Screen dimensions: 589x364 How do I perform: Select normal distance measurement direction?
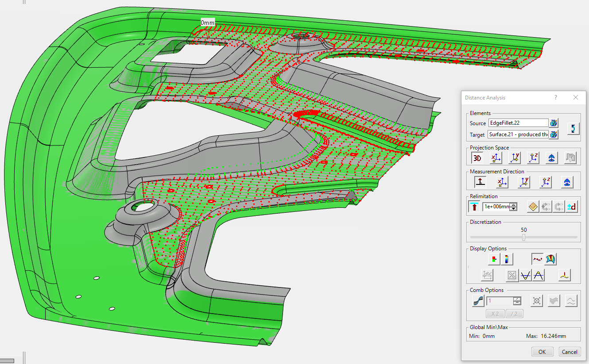[480, 182]
